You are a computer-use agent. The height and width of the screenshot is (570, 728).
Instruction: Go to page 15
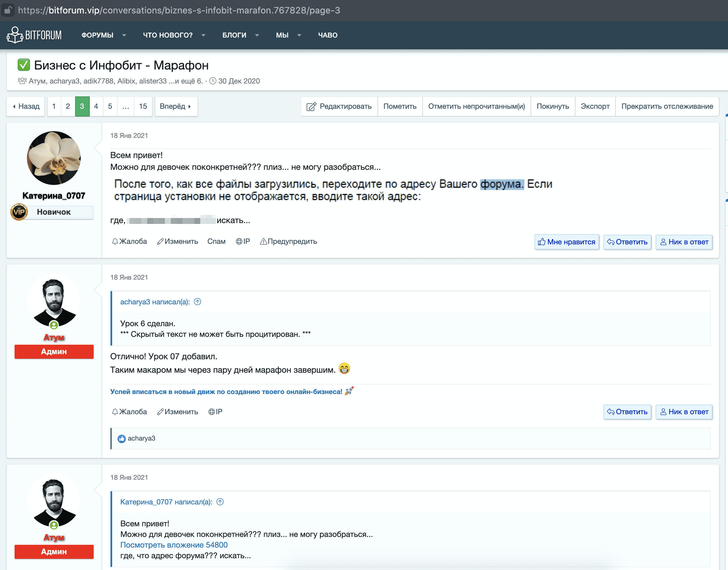point(143,106)
